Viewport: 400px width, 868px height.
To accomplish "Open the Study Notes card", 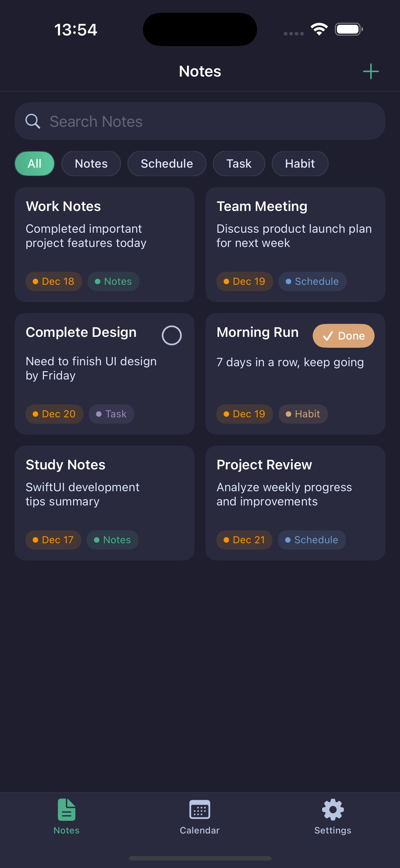I will pyautogui.click(x=105, y=503).
